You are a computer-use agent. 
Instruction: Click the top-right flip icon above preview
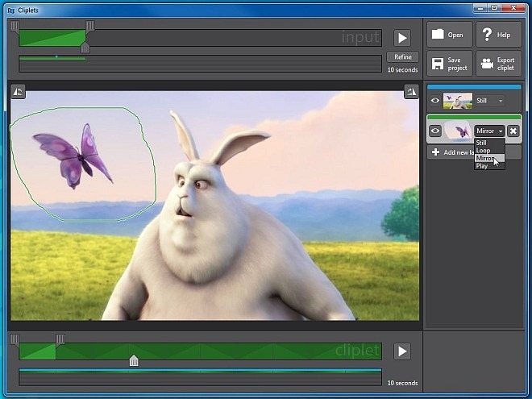click(x=411, y=92)
